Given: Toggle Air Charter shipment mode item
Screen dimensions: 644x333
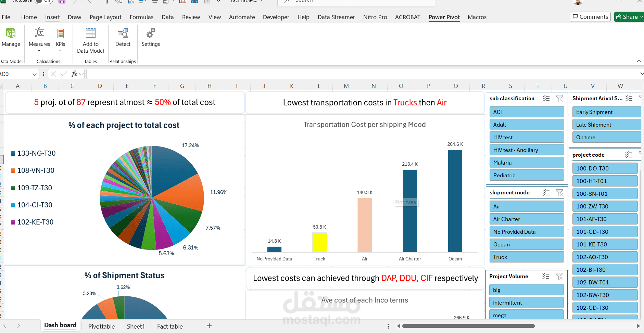Looking at the screenshot, I should pyautogui.click(x=527, y=219).
